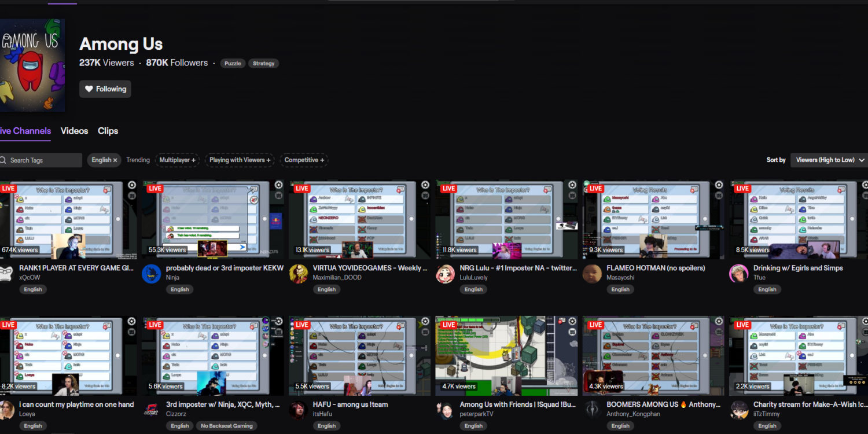Screen dimensions: 868x434
Task: Open the Viewers (High to Low) sort dropdown
Action: [830, 160]
